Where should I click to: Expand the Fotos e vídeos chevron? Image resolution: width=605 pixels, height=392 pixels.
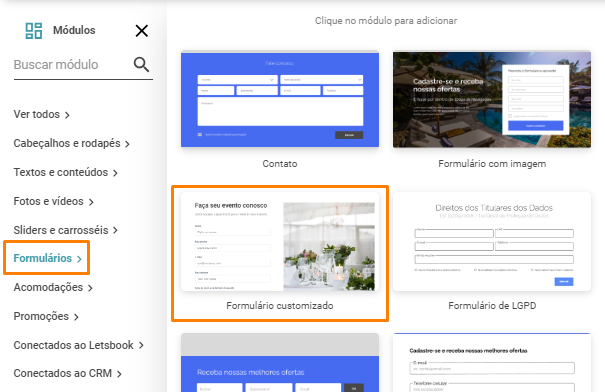(x=91, y=202)
